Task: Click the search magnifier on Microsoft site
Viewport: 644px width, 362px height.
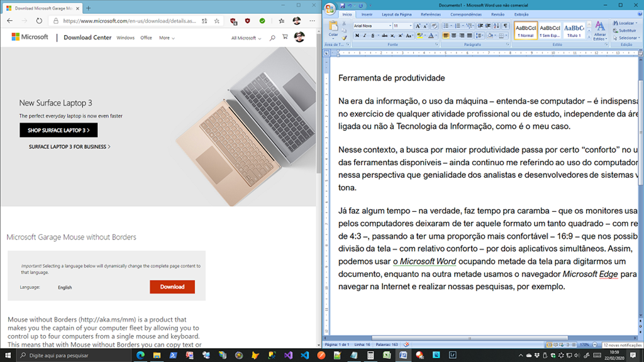Action: pos(272,38)
